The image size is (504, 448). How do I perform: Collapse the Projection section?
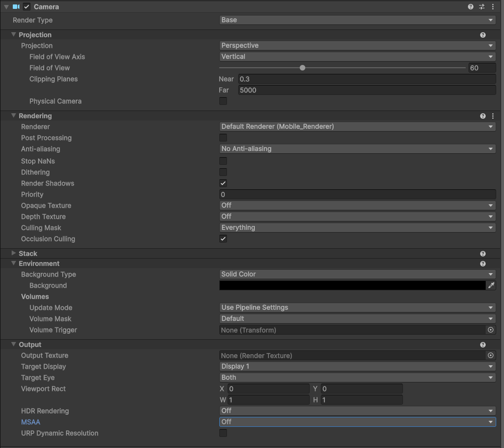[x=13, y=34]
